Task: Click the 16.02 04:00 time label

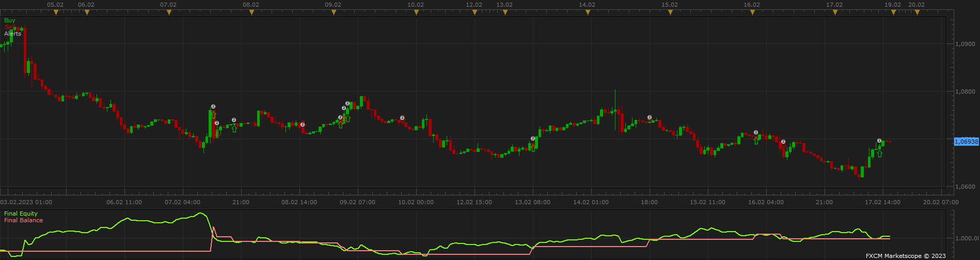Action: [766, 202]
